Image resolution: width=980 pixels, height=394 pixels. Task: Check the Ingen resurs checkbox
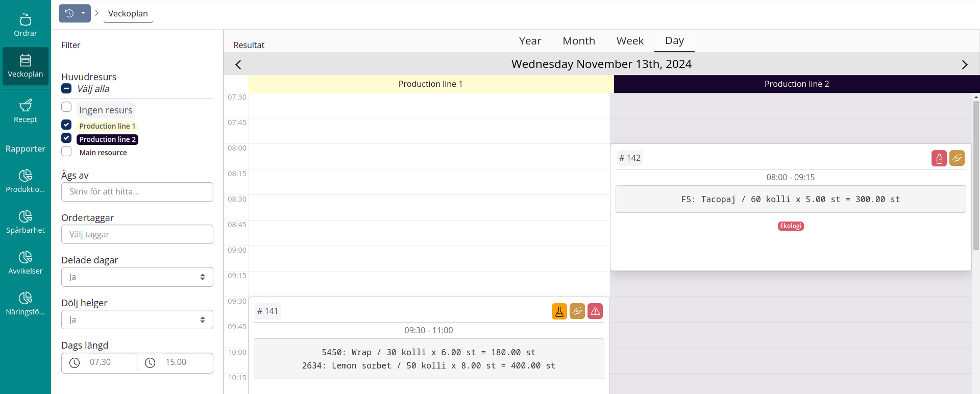coord(66,107)
